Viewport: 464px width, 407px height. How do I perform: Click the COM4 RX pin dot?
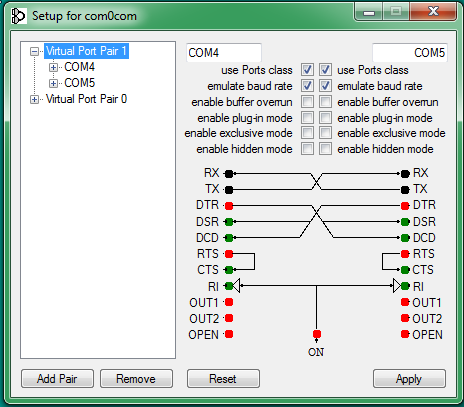pos(229,173)
